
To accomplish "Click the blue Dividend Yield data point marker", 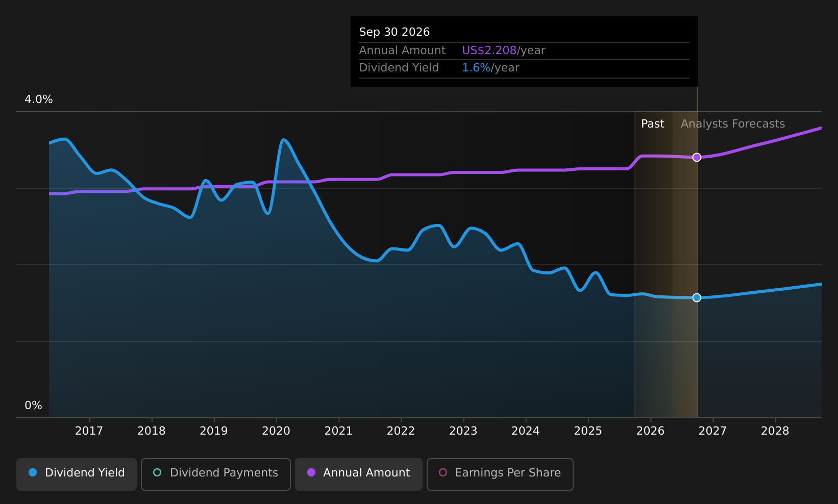I will tap(697, 297).
